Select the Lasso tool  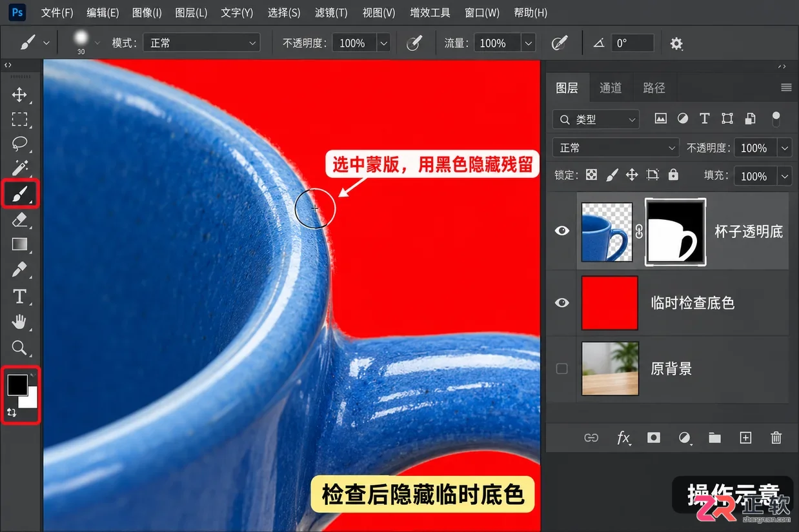[x=19, y=143]
